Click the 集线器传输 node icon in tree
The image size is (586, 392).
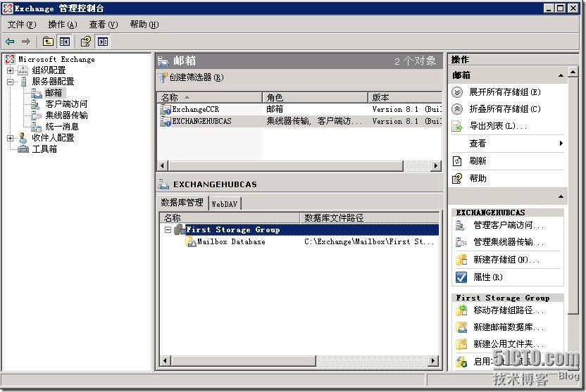point(36,115)
